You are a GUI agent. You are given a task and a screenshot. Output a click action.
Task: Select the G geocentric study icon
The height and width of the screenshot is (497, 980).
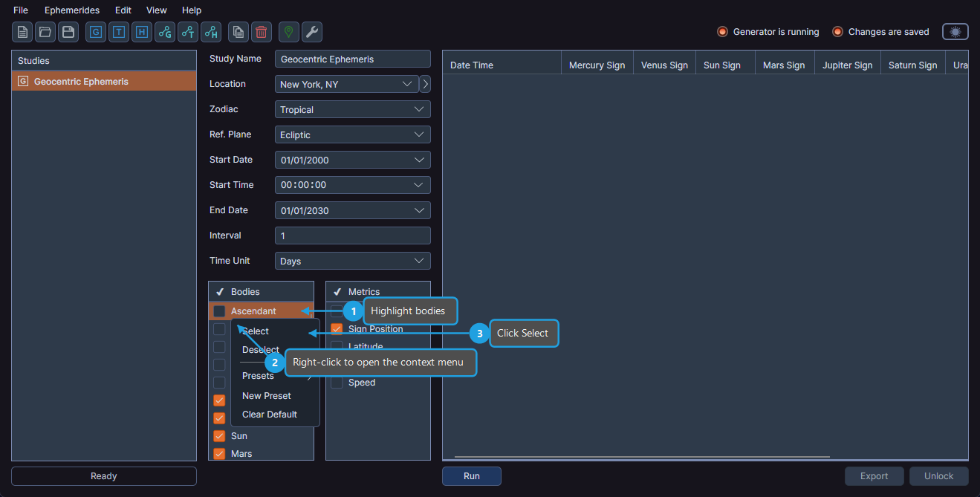(x=96, y=32)
